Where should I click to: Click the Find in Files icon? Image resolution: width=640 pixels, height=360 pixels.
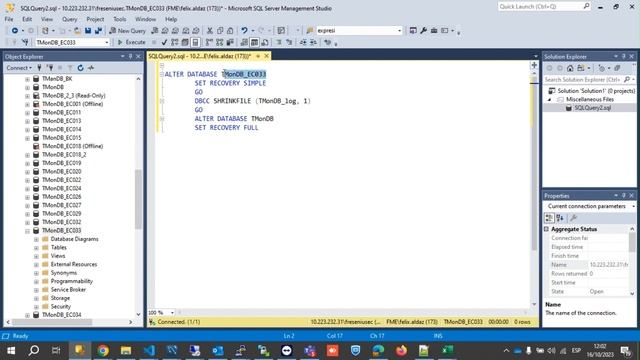pyautogui.click(x=310, y=31)
